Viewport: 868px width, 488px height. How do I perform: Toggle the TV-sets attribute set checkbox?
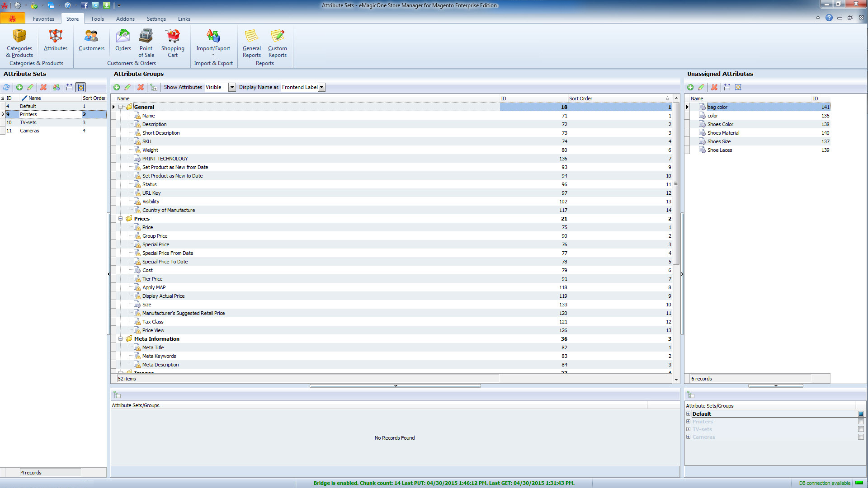(x=861, y=429)
